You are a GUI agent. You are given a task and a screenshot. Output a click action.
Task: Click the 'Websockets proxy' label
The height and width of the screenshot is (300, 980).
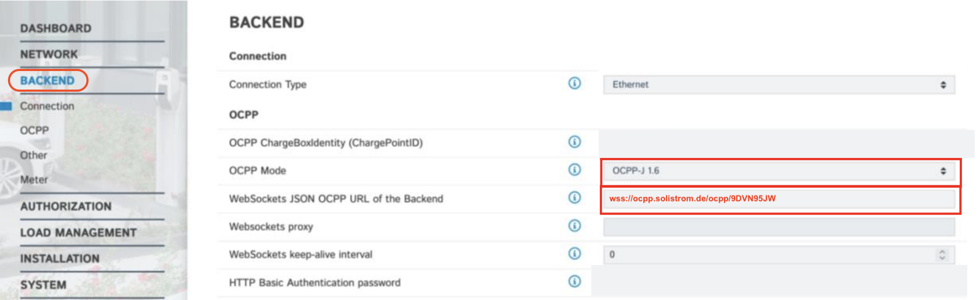point(271,227)
